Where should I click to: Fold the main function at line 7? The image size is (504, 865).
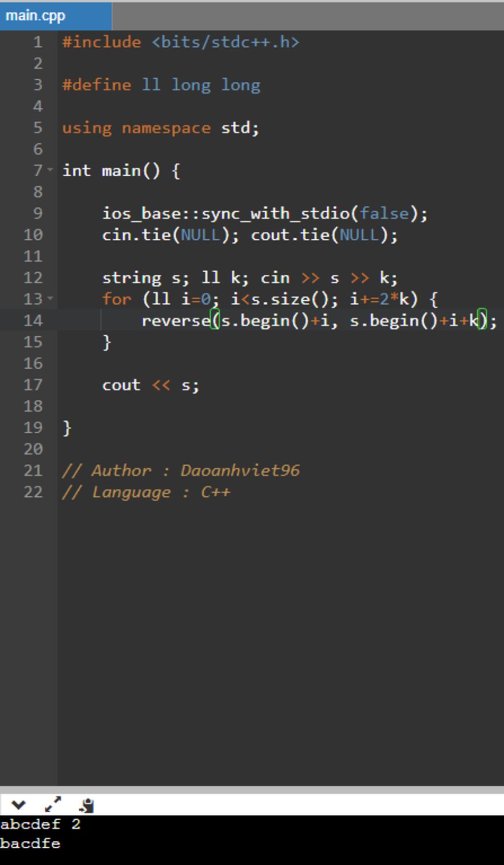coord(50,170)
